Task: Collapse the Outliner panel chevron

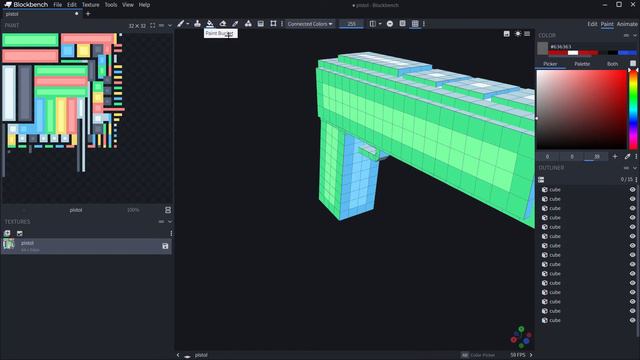Action: click(x=635, y=168)
